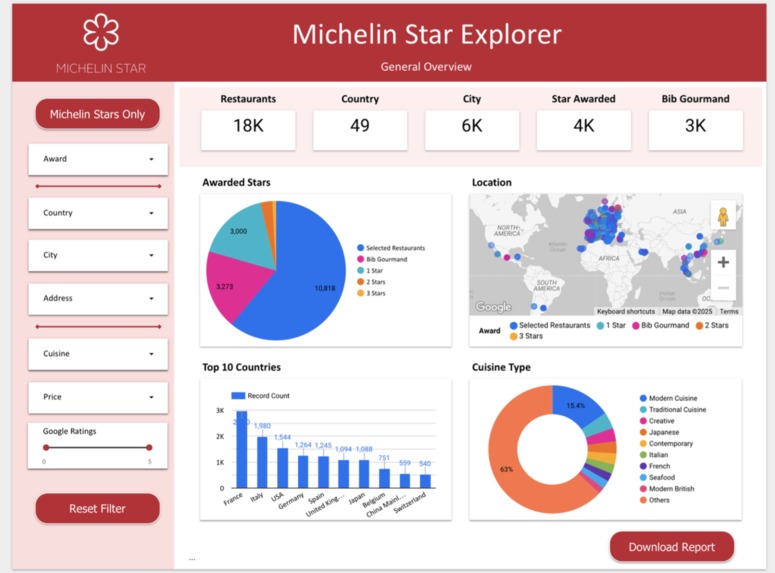775x573 pixels.
Task: Click Traditional Cuisine legend entry
Action: (673, 410)
